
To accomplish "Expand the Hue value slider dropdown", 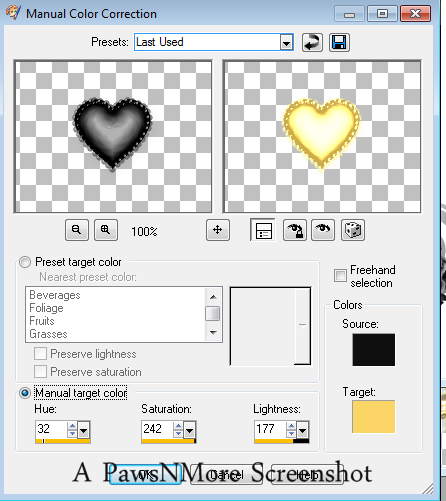I will point(83,431).
